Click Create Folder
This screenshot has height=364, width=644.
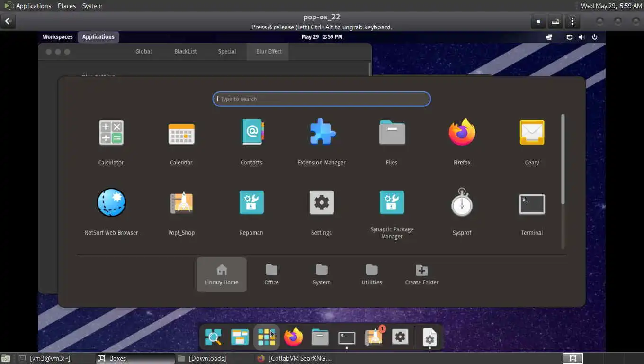click(422, 274)
